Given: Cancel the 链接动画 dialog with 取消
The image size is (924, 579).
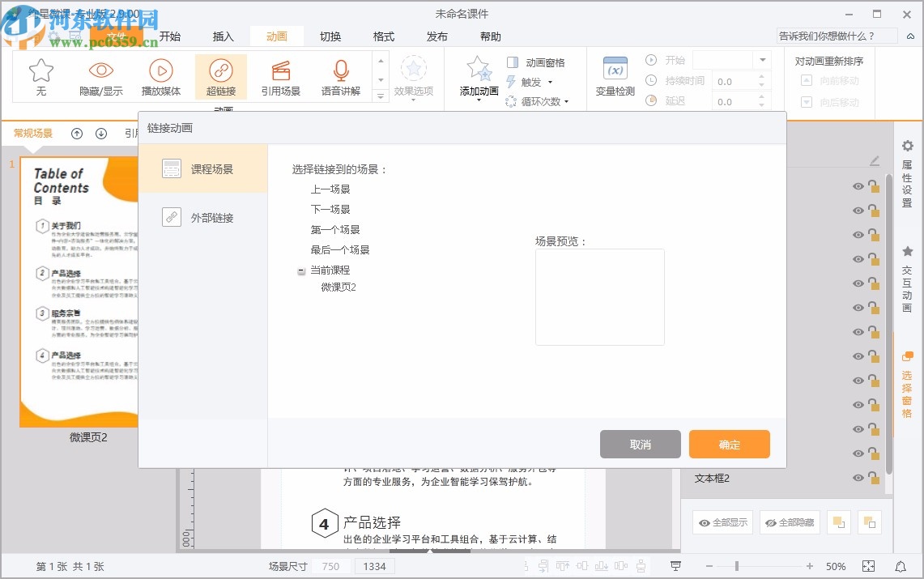Looking at the screenshot, I should [640, 444].
